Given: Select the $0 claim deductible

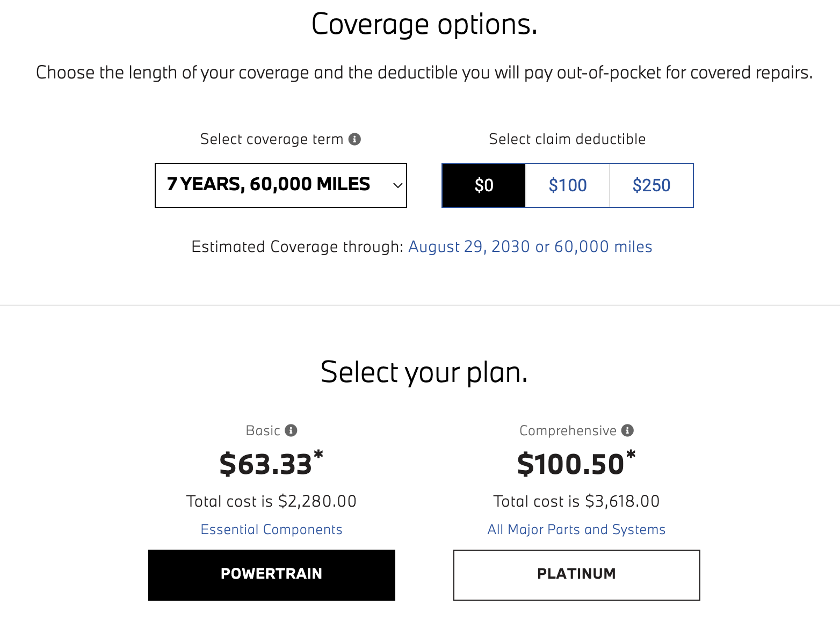Looking at the screenshot, I should 484,185.
